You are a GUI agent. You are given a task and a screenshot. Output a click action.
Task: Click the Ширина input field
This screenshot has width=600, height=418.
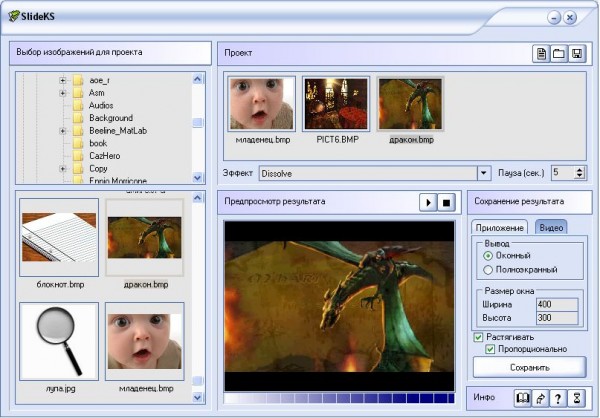click(557, 304)
